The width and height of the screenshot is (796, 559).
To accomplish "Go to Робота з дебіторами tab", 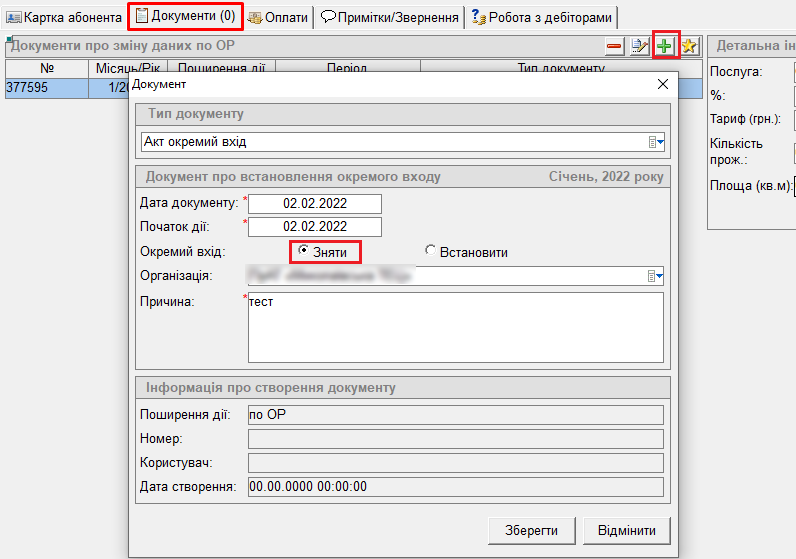I will tap(541, 17).
